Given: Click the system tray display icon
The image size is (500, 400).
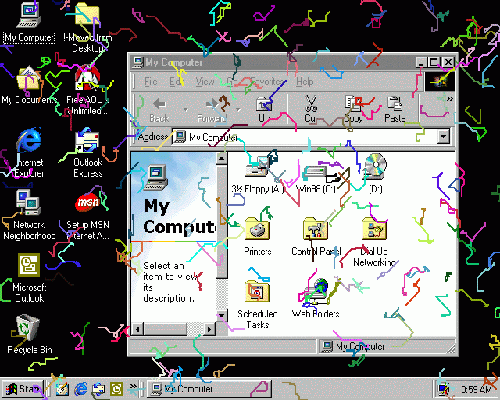Looking at the screenshot, I should click(x=444, y=389).
